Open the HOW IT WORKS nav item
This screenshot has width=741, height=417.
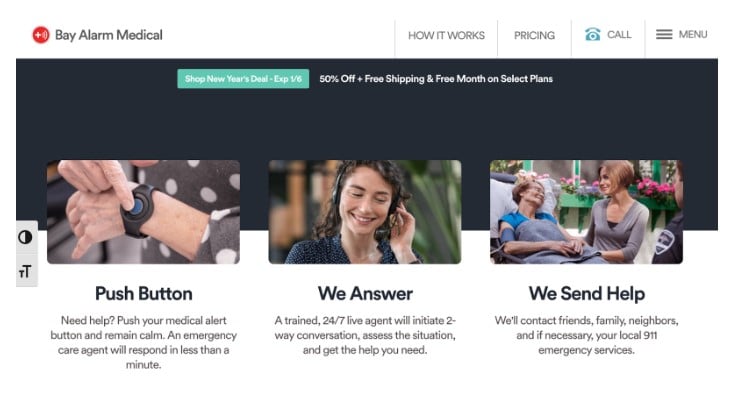click(x=446, y=35)
